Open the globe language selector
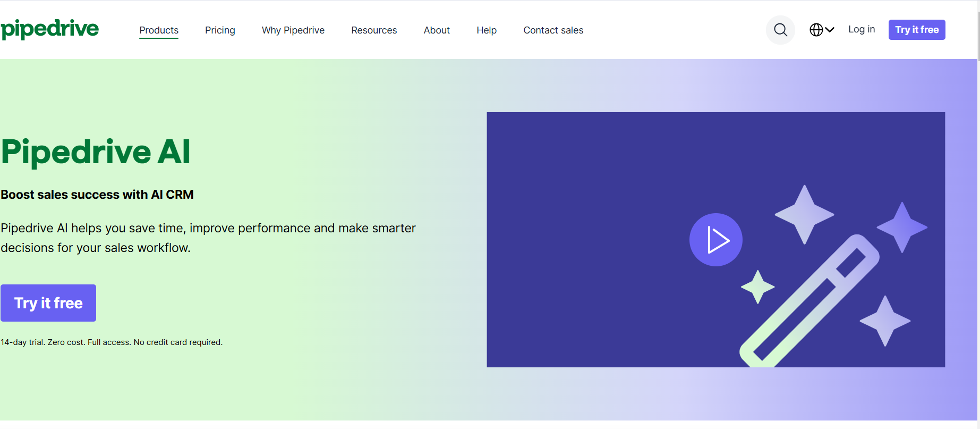 coord(822,30)
